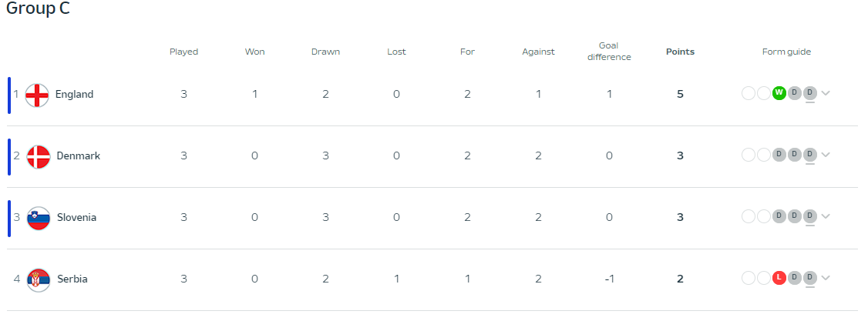The image size is (868, 321).
Task: Expand Denmark's form guide chevron
Action: 826,155
